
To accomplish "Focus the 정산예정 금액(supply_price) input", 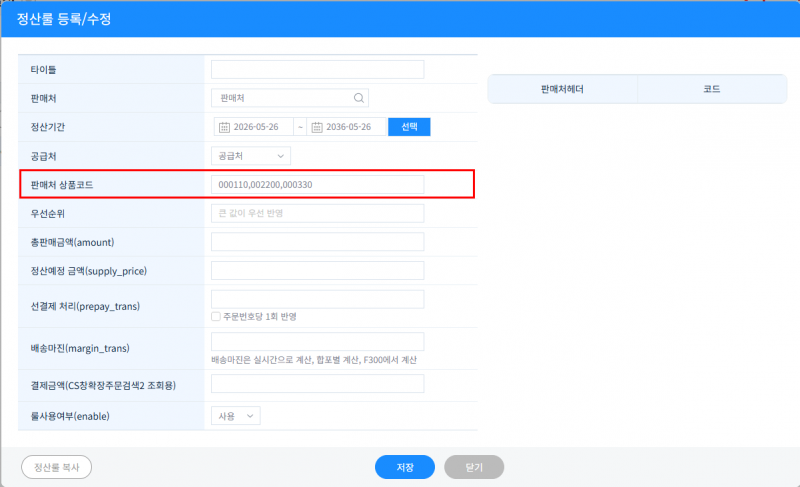I will (317, 271).
